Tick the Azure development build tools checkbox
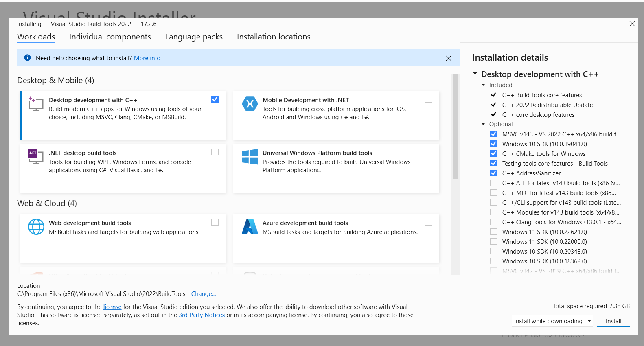The image size is (644, 346). pyautogui.click(x=429, y=222)
